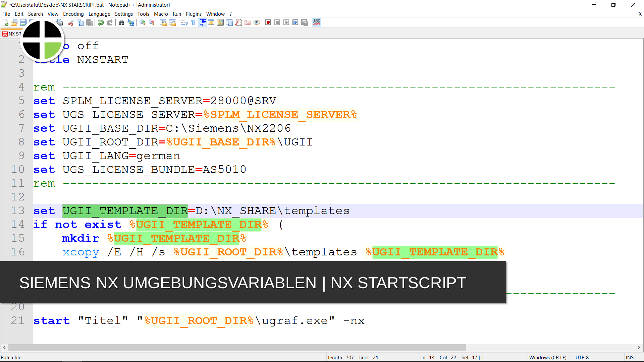Toggle word wrap in the toolbar
Viewport: 644px width, 362px height.
184,22
